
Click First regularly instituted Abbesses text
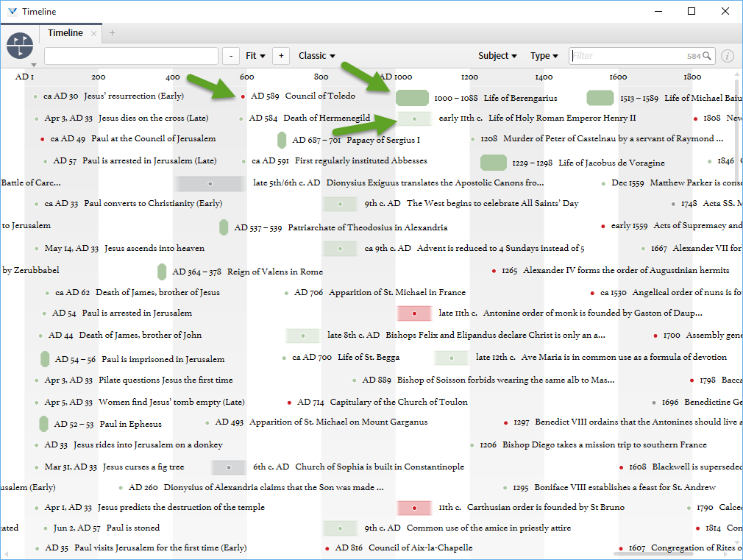click(x=360, y=160)
